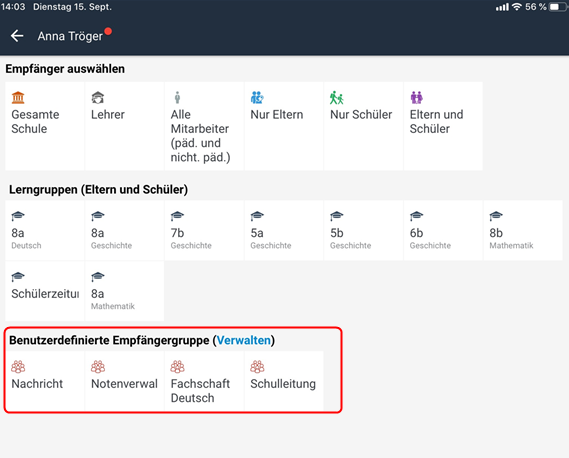The image size is (569, 458).
Task: Select the 8a Mathematik group
Action: coord(124,291)
